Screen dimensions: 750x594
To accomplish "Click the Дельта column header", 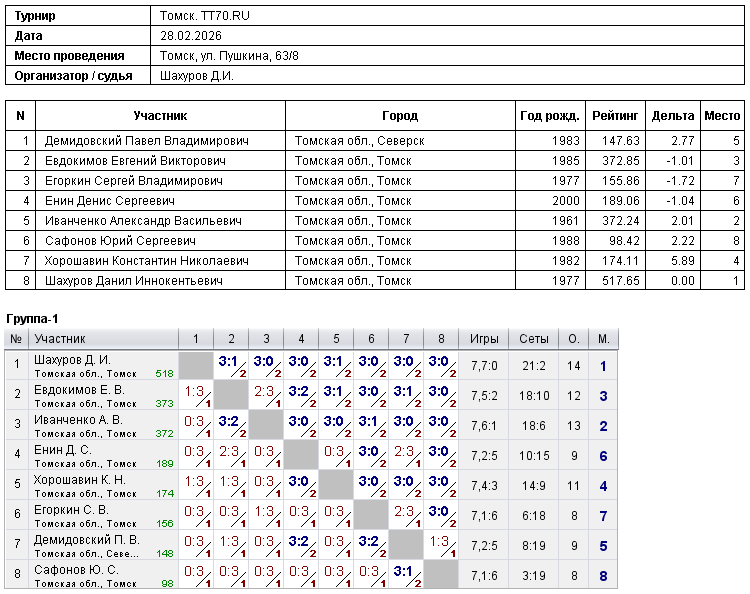I will [672, 116].
